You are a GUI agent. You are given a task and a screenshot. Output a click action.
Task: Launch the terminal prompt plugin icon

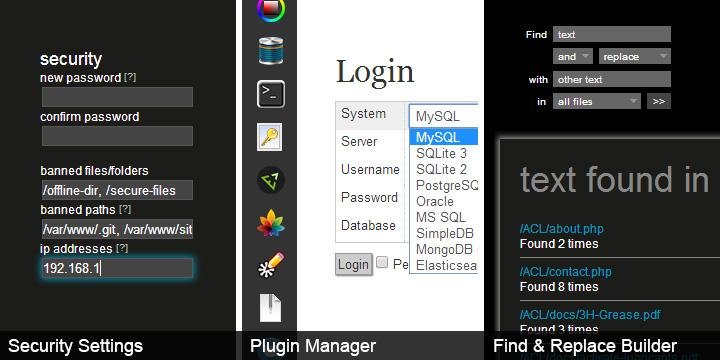271,94
